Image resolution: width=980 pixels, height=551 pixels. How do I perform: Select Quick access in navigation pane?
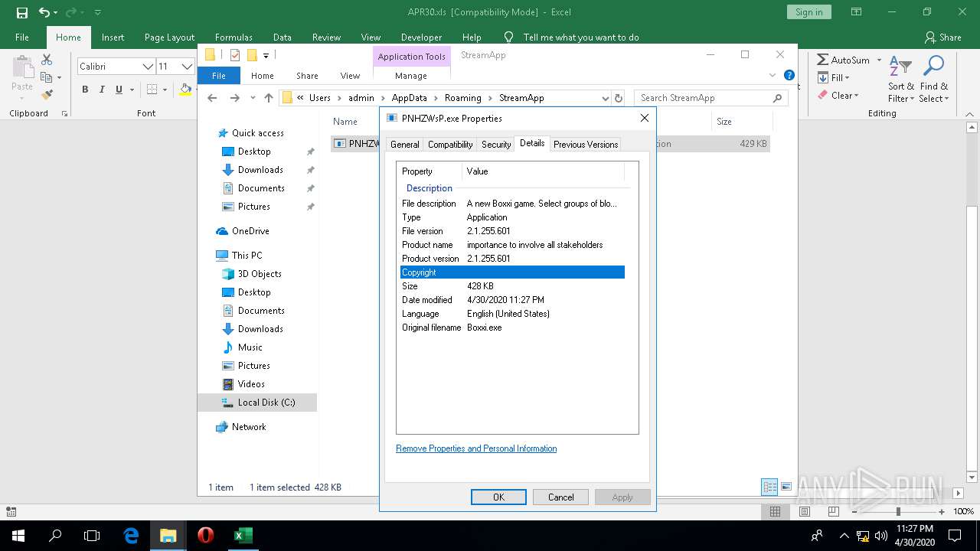[257, 133]
